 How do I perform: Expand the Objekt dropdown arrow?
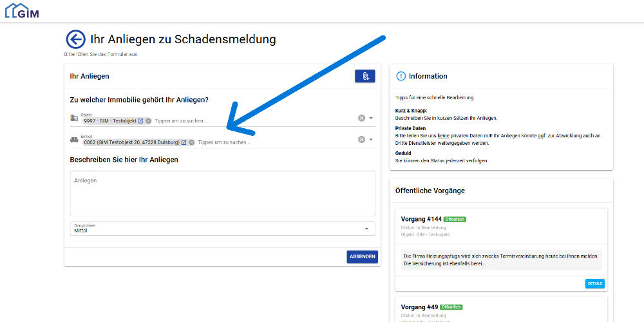click(371, 118)
